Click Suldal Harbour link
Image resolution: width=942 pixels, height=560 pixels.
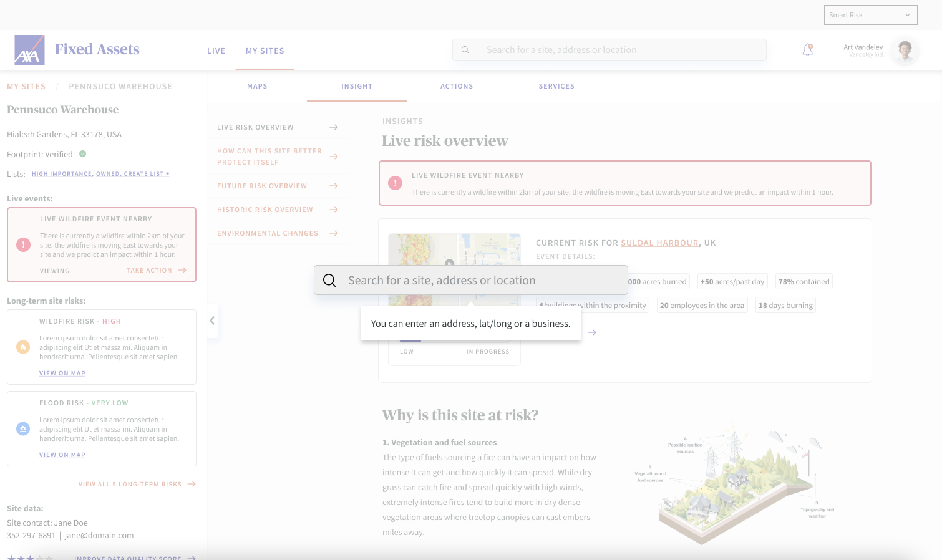coord(660,243)
